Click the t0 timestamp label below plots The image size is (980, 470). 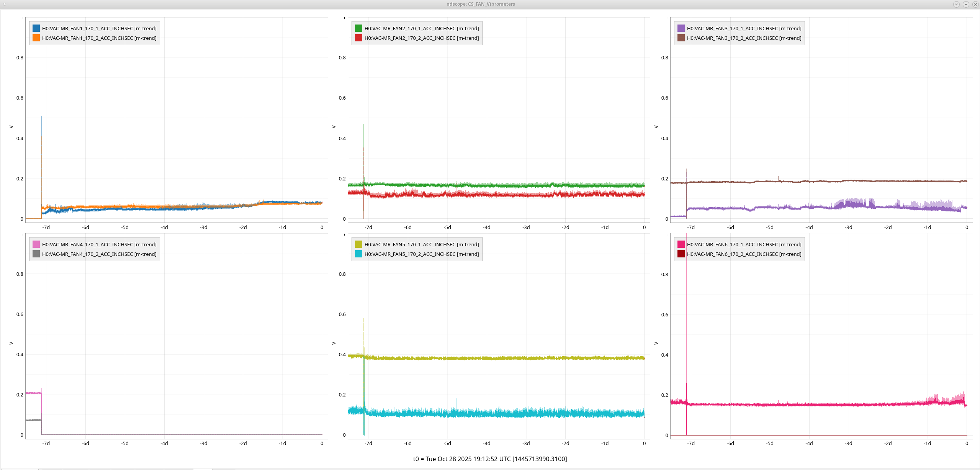490,459
